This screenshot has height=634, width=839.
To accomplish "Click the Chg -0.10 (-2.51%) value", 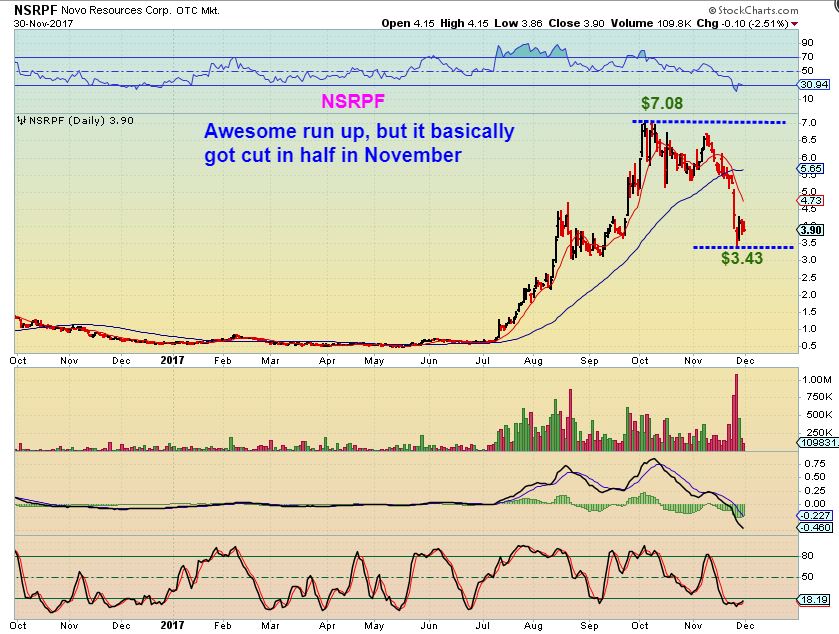I will (743, 24).
